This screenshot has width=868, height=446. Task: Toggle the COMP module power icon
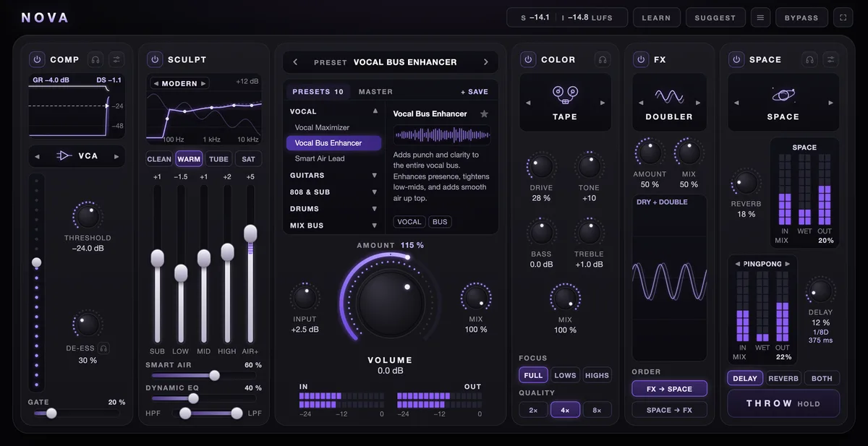pos(36,59)
